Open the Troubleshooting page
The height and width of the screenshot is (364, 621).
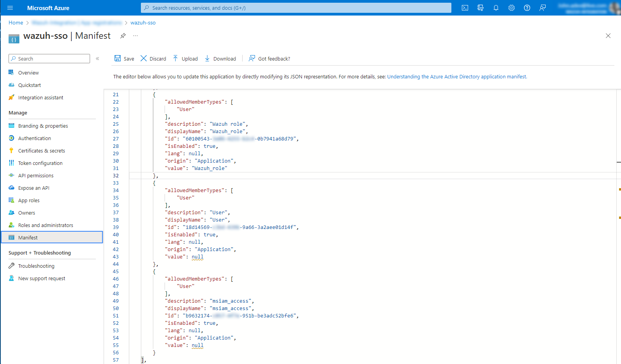(x=36, y=266)
